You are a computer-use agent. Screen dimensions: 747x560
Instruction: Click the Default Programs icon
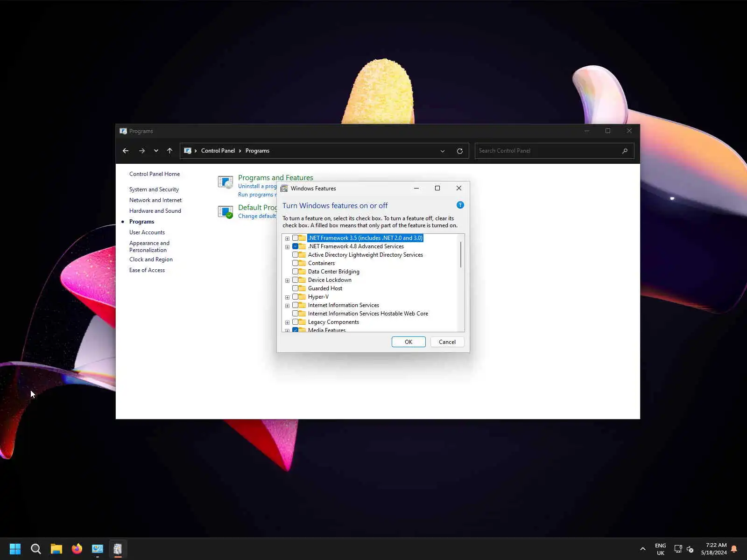[226, 212]
